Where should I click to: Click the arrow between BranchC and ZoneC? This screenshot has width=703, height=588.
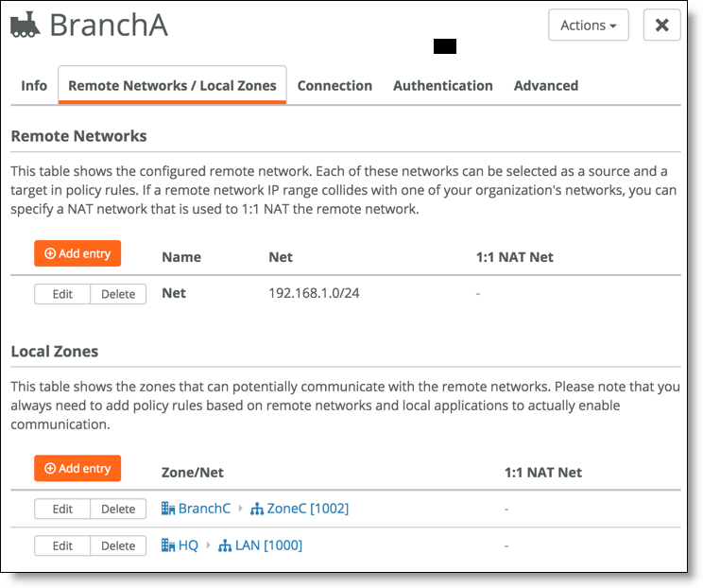240,509
